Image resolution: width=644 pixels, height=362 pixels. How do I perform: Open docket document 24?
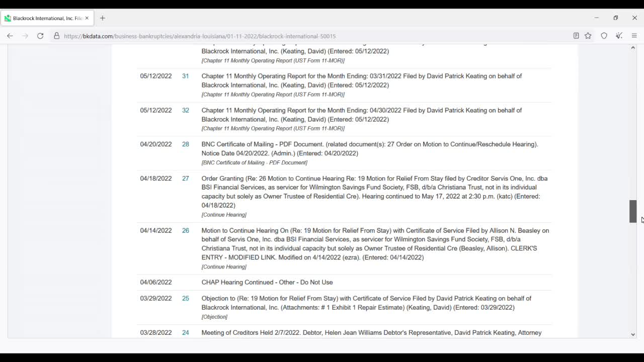click(x=186, y=332)
